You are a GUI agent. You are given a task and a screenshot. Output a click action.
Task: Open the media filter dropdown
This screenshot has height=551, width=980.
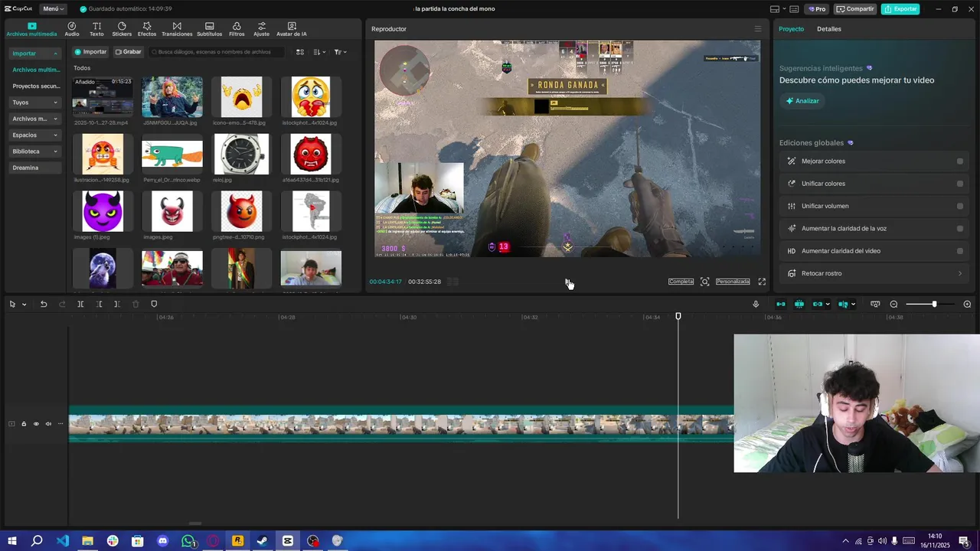(340, 52)
